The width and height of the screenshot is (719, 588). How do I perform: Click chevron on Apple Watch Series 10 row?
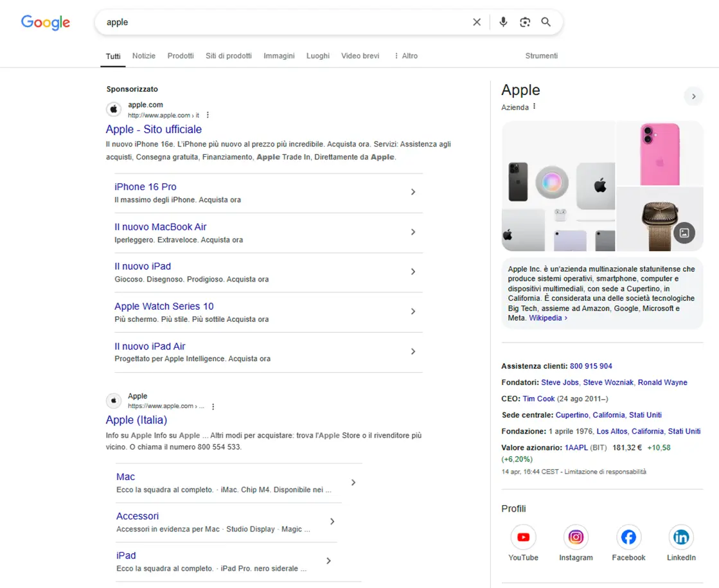click(413, 312)
